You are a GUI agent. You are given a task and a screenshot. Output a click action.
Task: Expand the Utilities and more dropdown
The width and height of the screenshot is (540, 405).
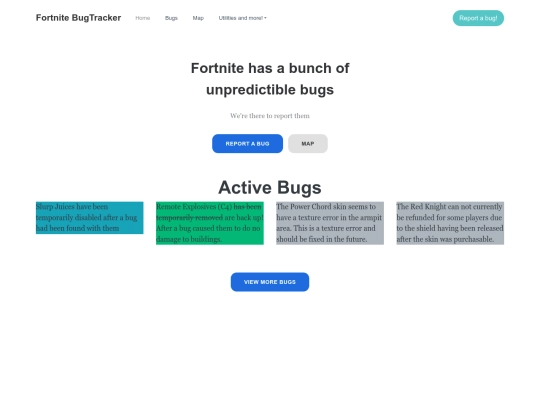(242, 18)
